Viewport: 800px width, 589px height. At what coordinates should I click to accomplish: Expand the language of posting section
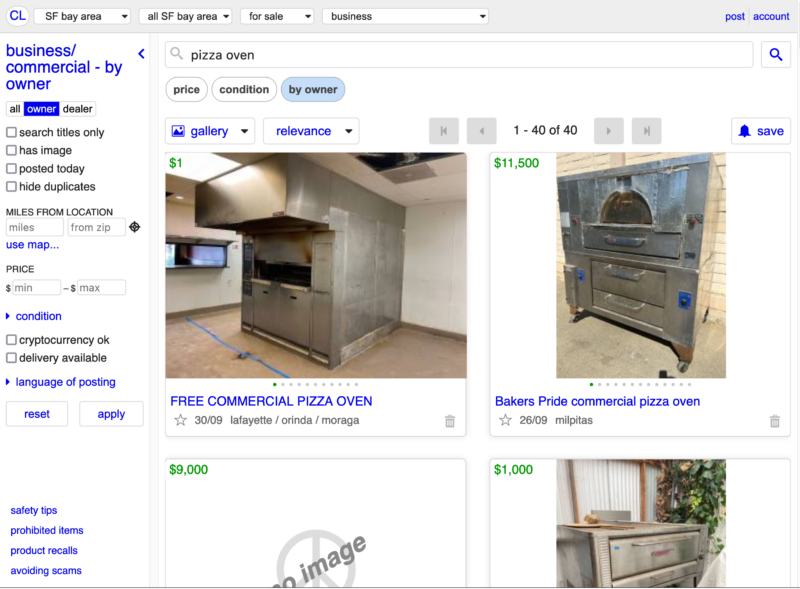click(x=61, y=382)
